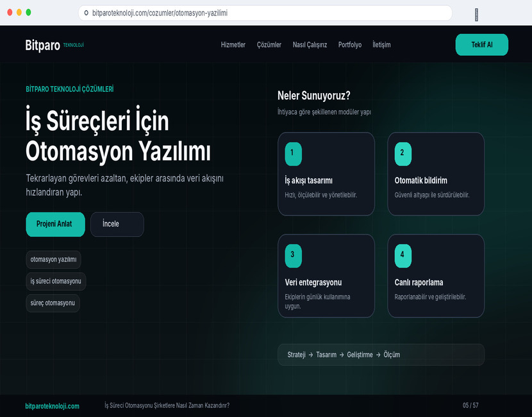Open the İş akışı tasarımı card title
The height and width of the screenshot is (417, 532).
coord(308,181)
